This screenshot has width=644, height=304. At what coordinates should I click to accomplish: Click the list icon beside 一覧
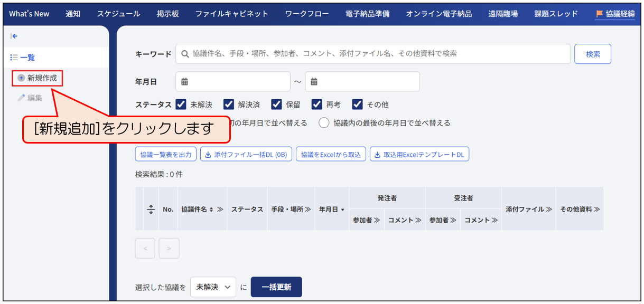point(14,58)
